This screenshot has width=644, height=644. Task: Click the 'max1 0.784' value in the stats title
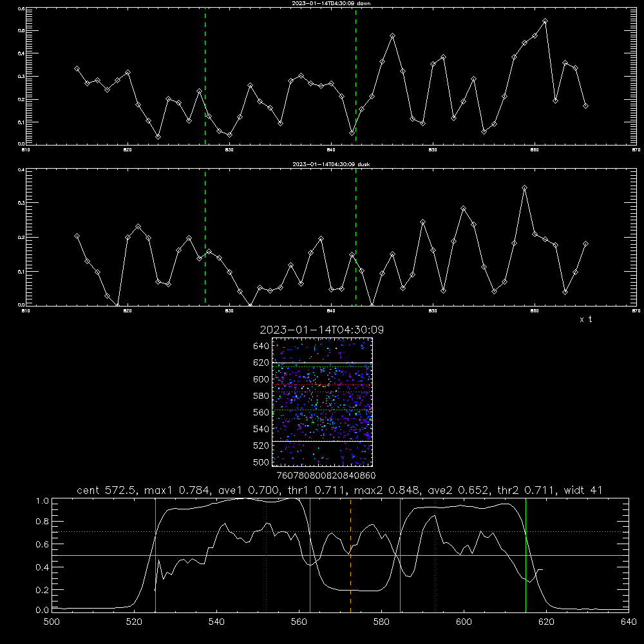[178, 490]
